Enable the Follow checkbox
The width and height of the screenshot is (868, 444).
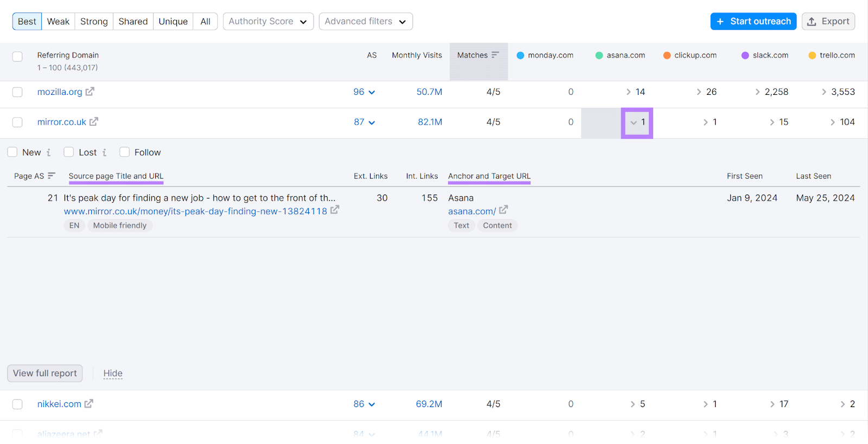click(x=125, y=152)
